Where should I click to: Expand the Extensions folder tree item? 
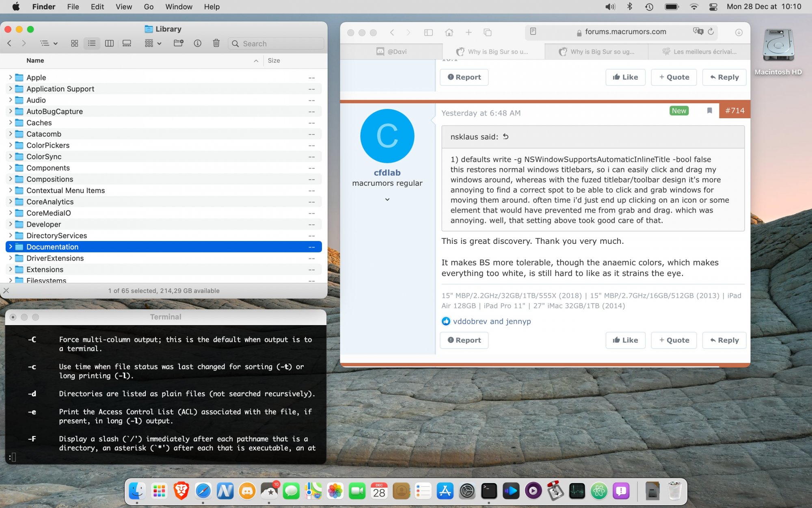[10, 269]
